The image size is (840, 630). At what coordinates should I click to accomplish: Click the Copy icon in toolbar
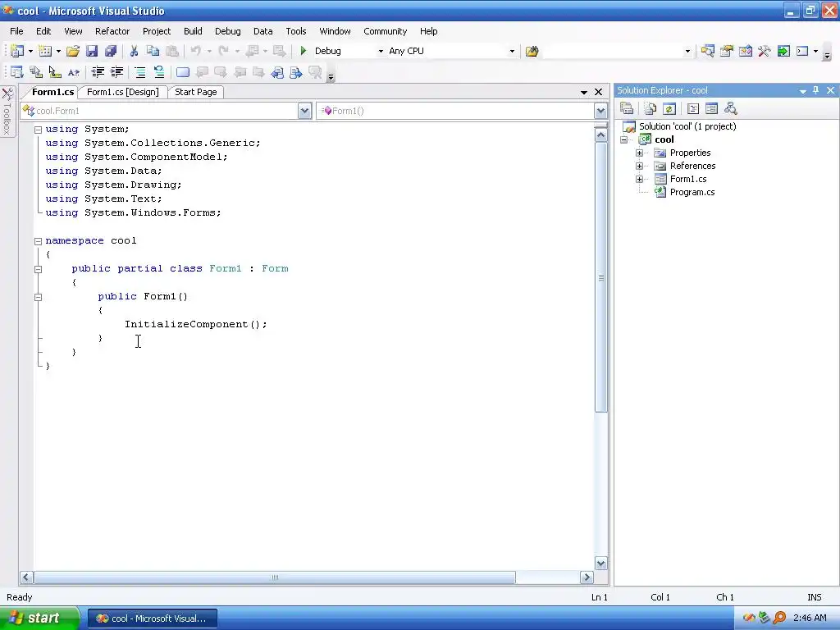tap(153, 51)
